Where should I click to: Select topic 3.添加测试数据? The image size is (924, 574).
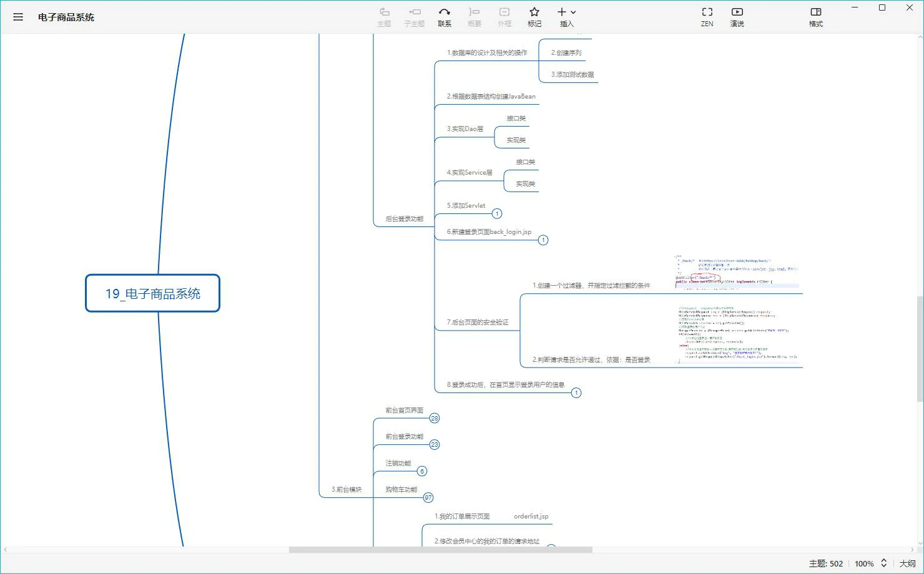573,75
